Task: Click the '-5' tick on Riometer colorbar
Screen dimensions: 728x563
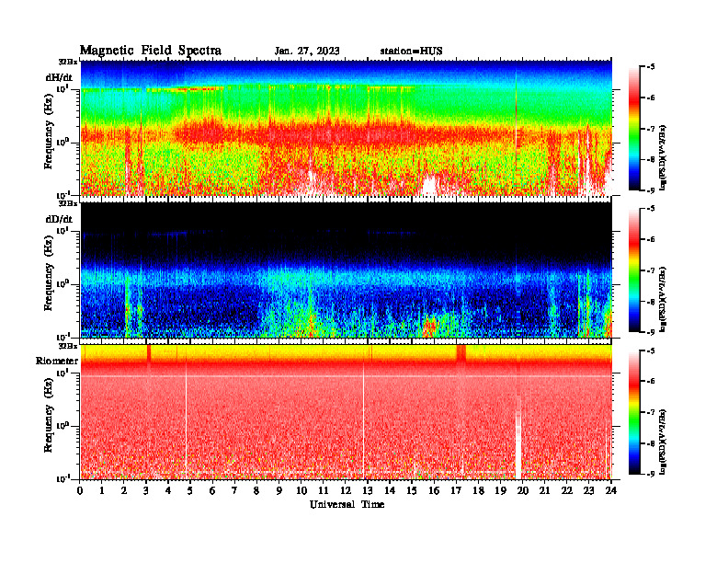Action: pyautogui.click(x=651, y=350)
